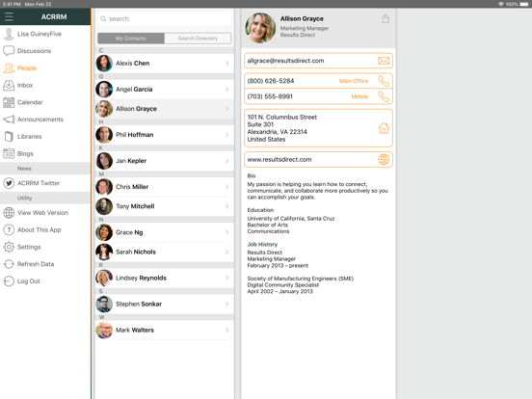Click the Wi-Fi icon in status bar

coord(501,4)
